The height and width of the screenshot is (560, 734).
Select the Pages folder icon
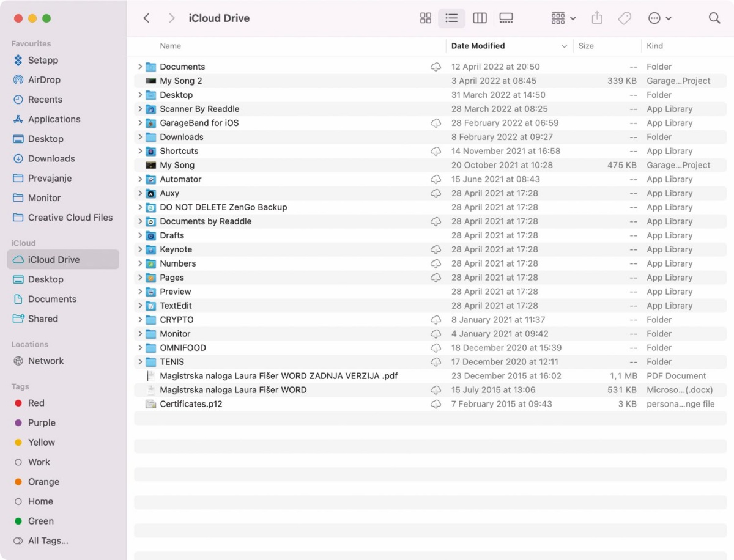click(151, 278)
